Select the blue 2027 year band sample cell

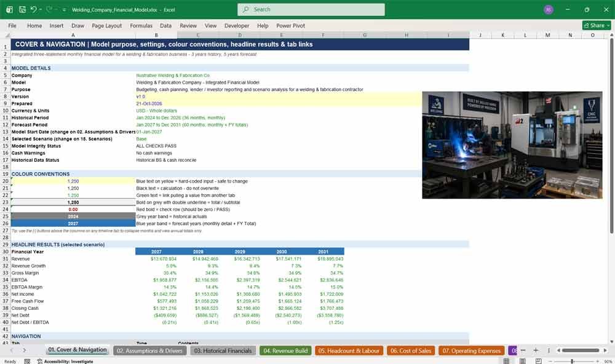coord(73,224)
